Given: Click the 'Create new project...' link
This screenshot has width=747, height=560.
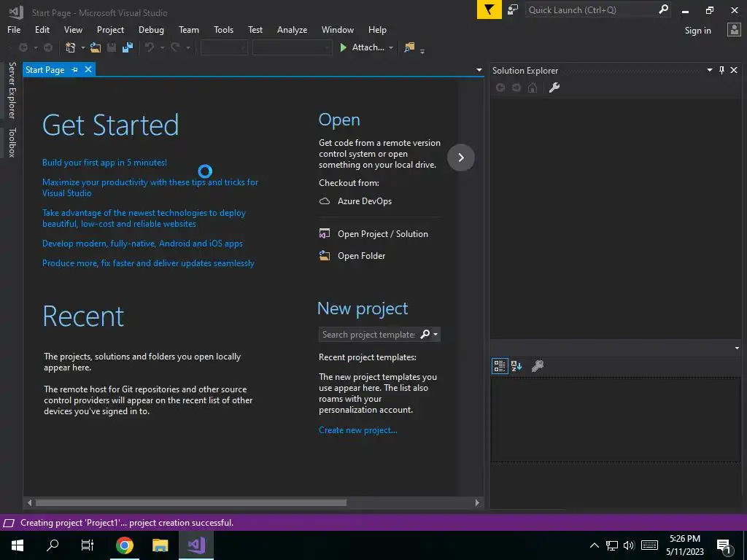Looking at the screenshot, I should (357, 430).
